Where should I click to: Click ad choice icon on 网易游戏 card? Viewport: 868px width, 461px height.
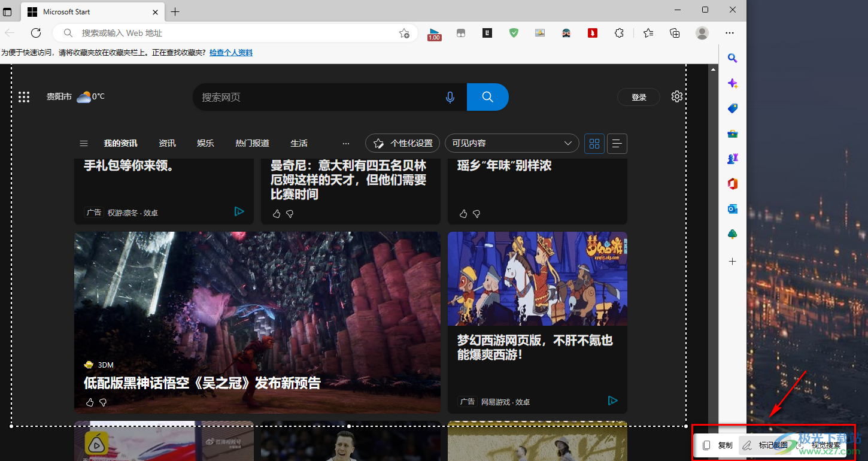tap(612, 401)
